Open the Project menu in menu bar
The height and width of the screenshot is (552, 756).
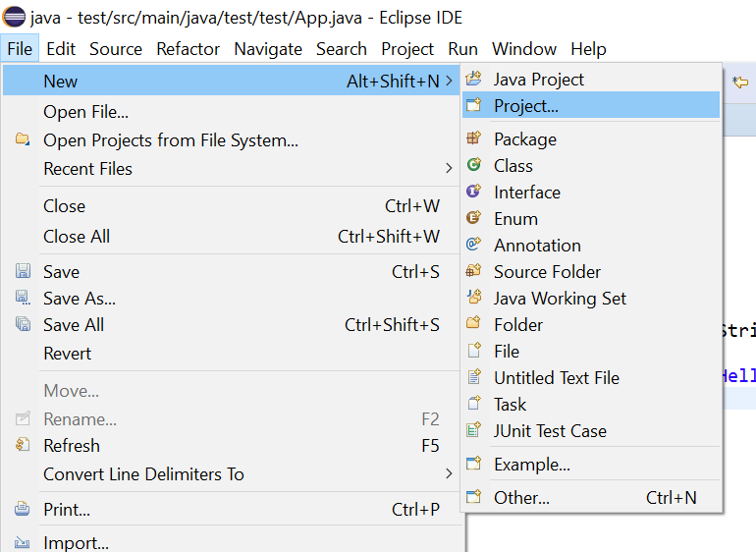pos(407,49)
